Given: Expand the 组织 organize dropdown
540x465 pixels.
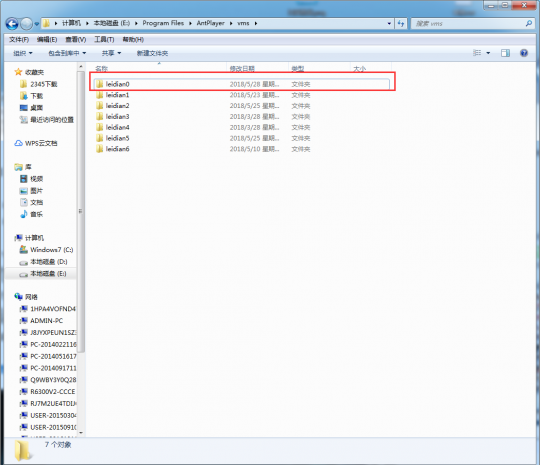Looking at the screenshot, I should pyautogui.click(x=23, y=53).
